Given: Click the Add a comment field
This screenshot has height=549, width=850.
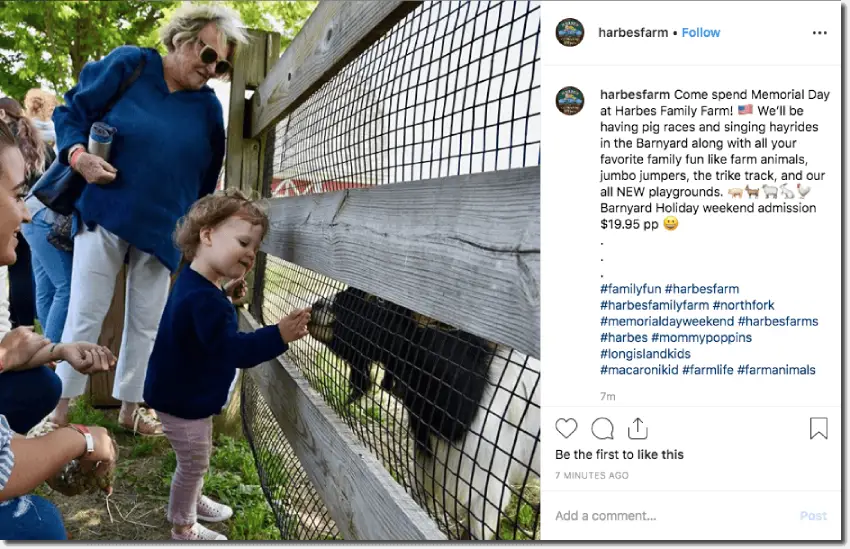Looking at the screenshot, I should click(672, 515).
